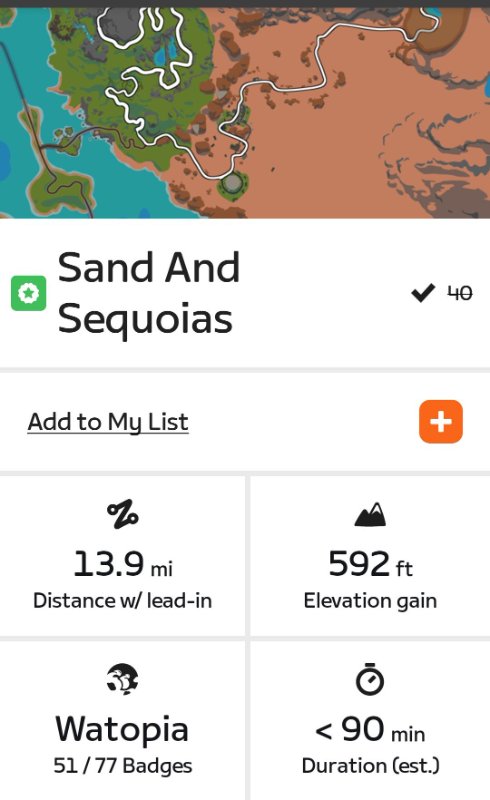Viewport: 490px width, 800px height.
Task: Click the completed checkmark icon
Action: (423, 293)
